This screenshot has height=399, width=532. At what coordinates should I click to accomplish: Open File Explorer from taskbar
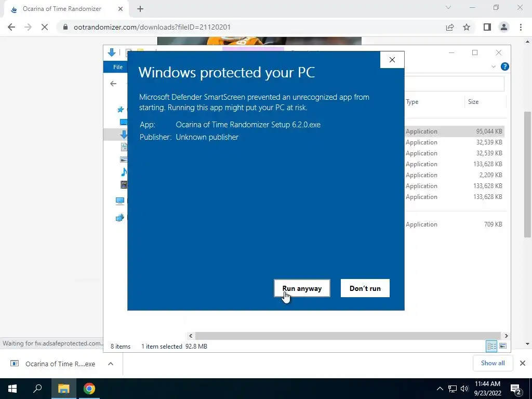63,389
